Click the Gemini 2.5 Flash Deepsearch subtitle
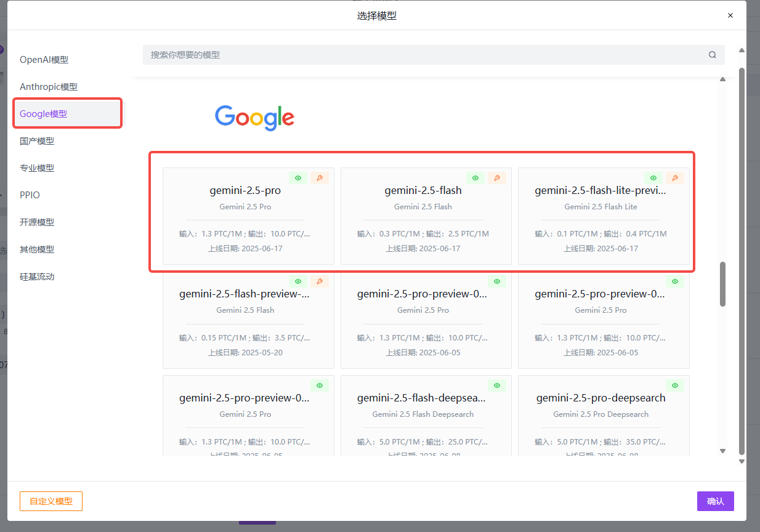The image size is (760, 532). tap(423, 414)
